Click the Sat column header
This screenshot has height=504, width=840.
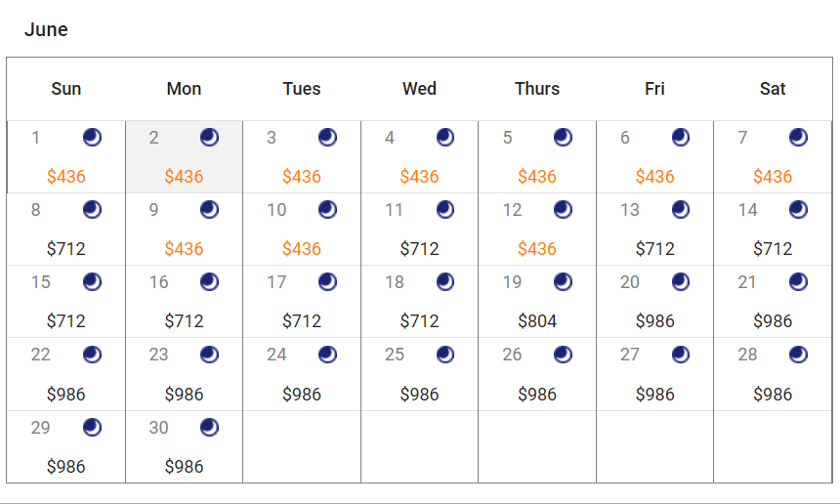(772, 89)
